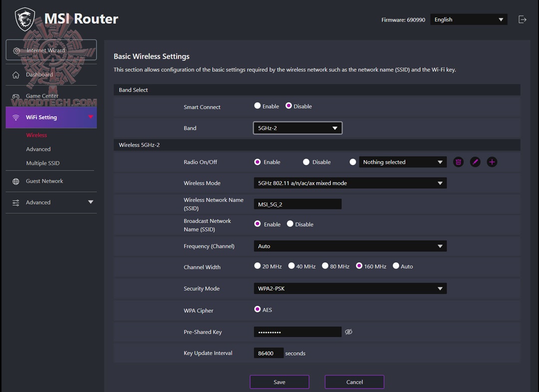
Task: Choose 40 MHz channel width
Action: (x=291, y=265)
